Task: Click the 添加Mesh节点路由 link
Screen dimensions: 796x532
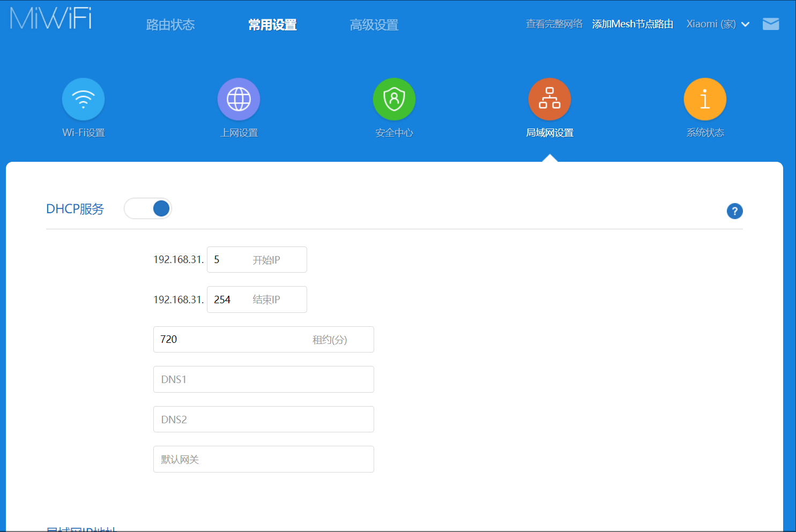Action: (x=633, y=24)
